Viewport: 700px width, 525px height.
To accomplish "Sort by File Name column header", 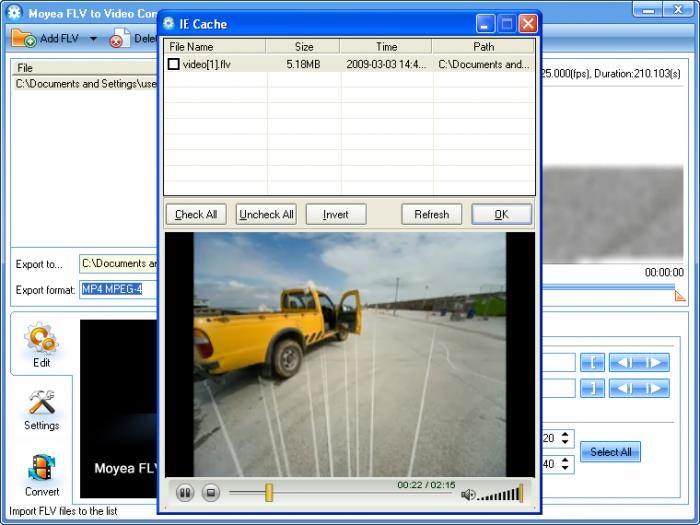I will click(x=215, y=46).
